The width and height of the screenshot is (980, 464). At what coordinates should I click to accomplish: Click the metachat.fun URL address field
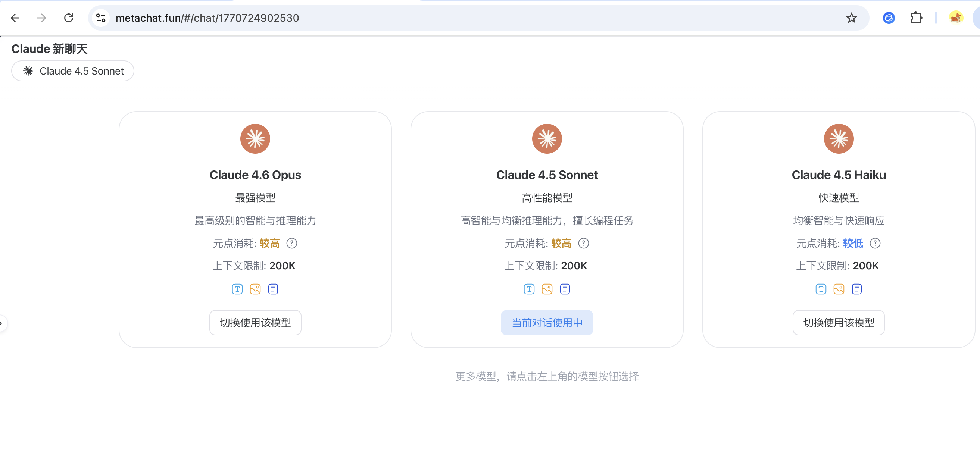tap(456, 18)
